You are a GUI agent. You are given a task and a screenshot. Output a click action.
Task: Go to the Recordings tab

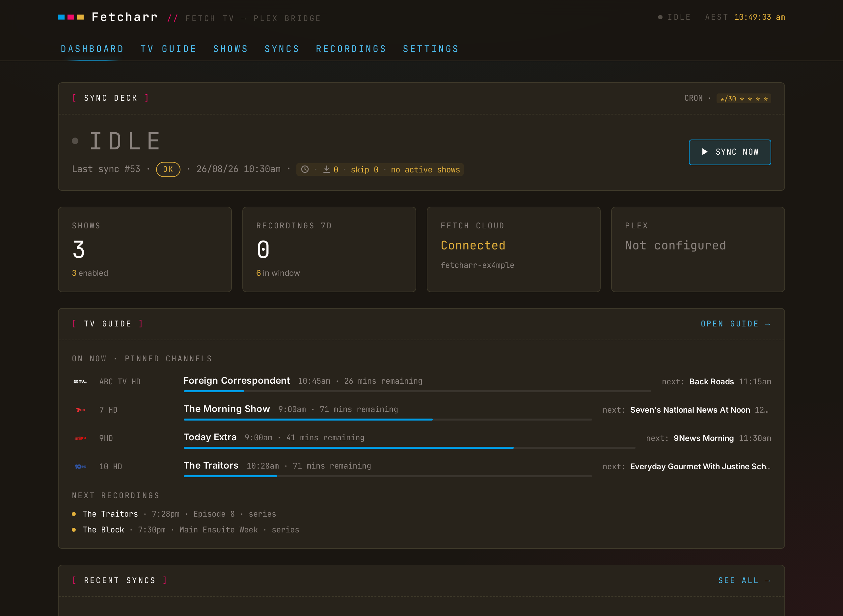351,49
